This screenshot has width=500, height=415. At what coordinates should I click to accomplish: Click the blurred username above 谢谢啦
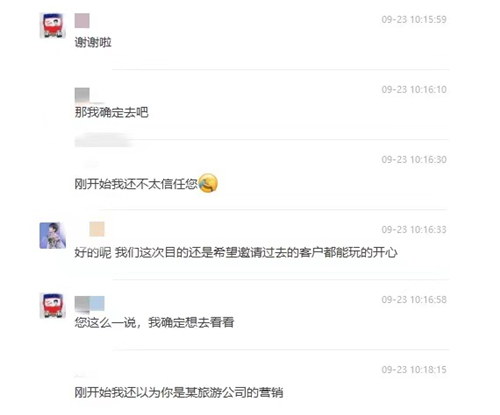(82, 20)
